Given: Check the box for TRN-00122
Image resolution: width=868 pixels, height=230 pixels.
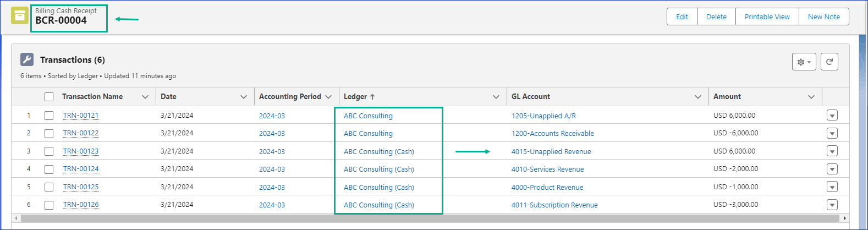Looking at the screenshot, I should coord(49,133).
